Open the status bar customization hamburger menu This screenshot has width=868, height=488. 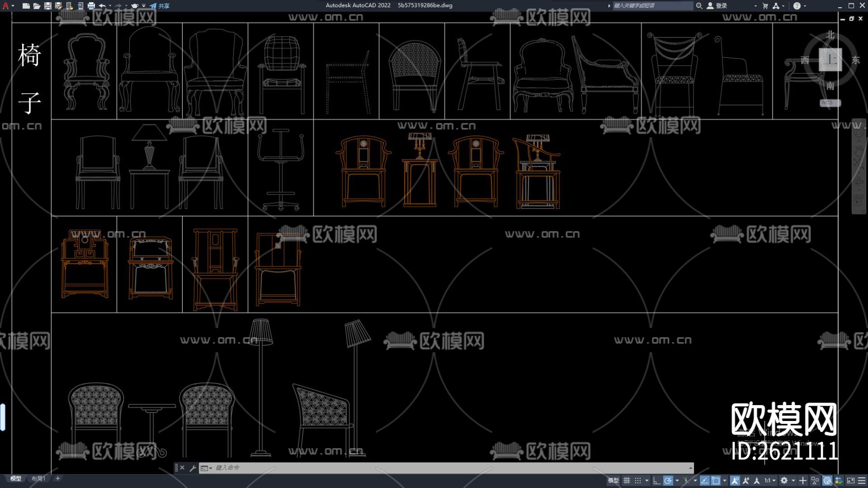coord(862,480)
